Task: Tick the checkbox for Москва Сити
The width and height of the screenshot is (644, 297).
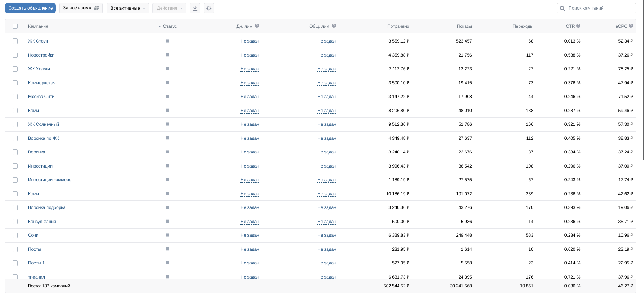Action: pos(15,97)
